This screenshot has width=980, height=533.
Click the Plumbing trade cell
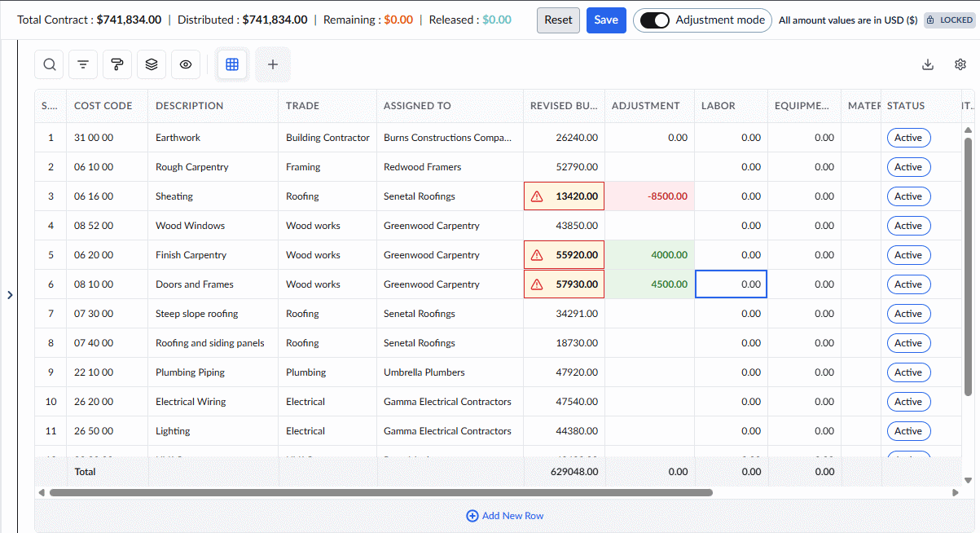tap(327, 372)
